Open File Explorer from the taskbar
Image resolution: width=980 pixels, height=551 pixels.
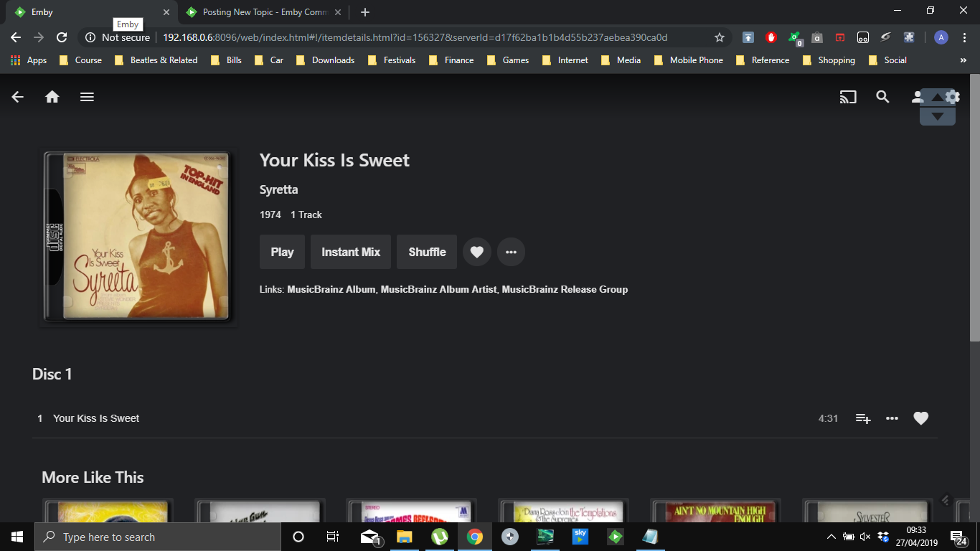(405, 537)
